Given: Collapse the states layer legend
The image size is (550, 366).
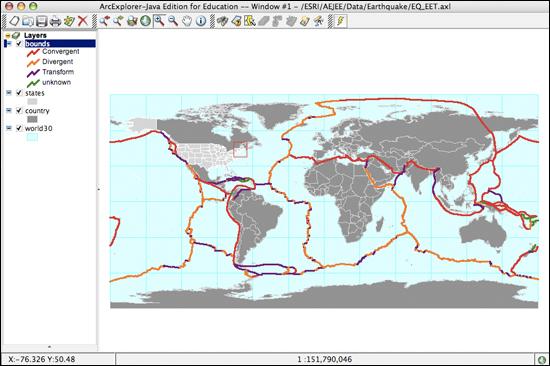Looking at the screenshot, I should coord(9,93).
